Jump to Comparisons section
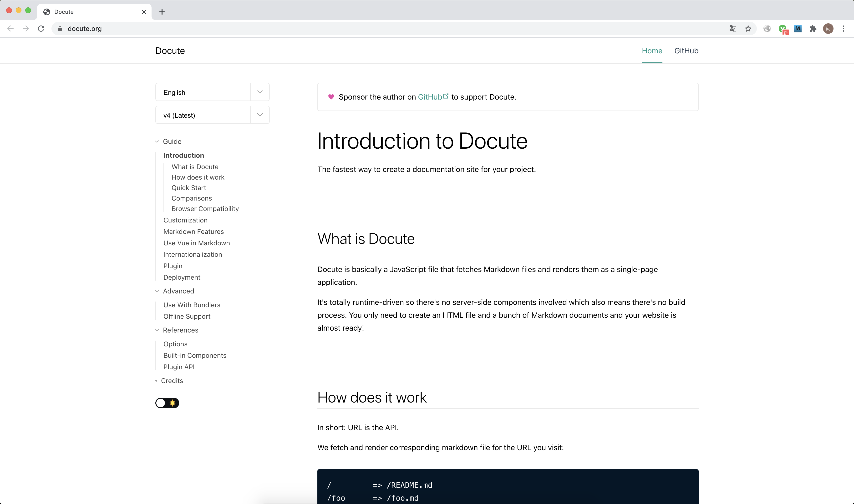This screenshot has width=854, height=504. [192, 198]
